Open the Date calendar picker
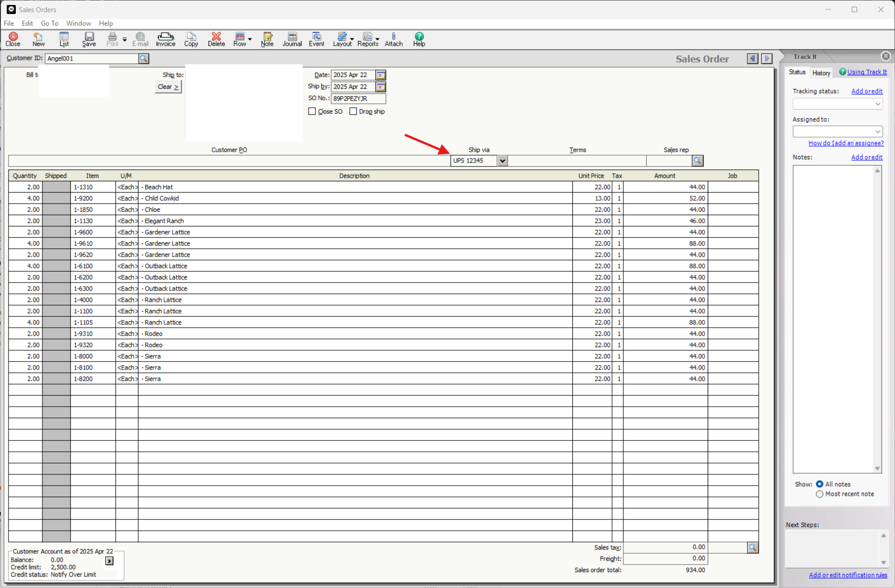This screenshot has height=588, width=895. pos(381,75)
